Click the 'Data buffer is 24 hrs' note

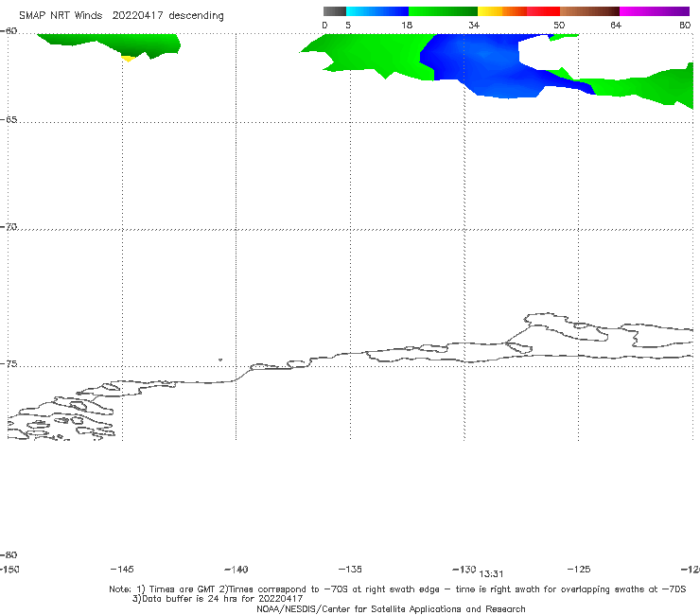tap(218, 599)
